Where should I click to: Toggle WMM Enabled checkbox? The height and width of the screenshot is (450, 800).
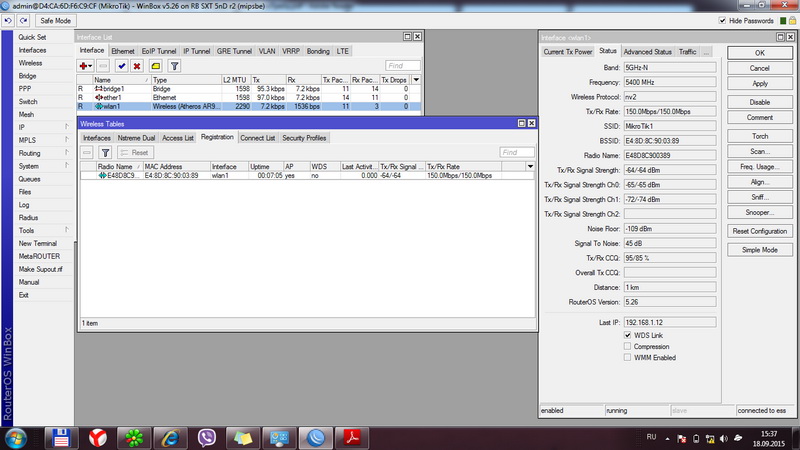point(628,358)
